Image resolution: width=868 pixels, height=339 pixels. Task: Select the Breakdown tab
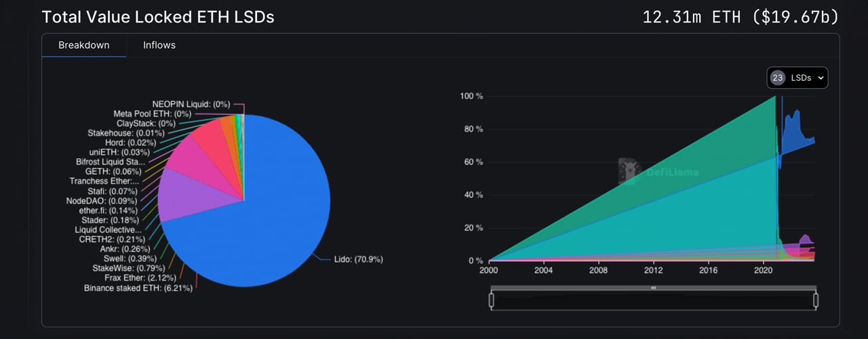83,45
